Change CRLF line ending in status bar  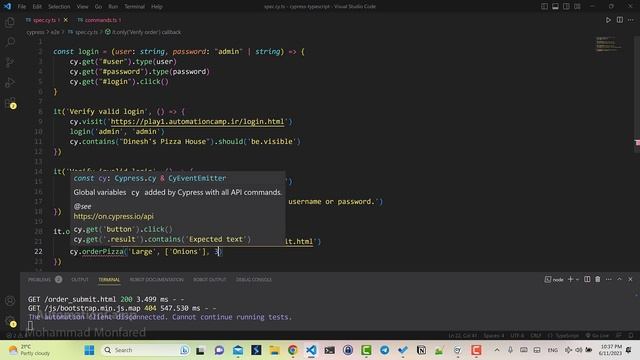[x=536, y=336]
